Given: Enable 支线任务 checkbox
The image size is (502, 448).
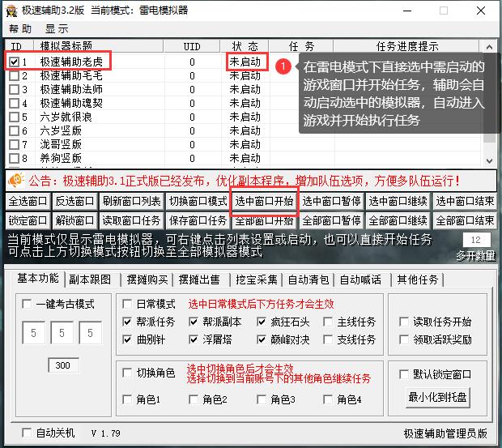Looking at the screenshot, I should coord(328,339).
